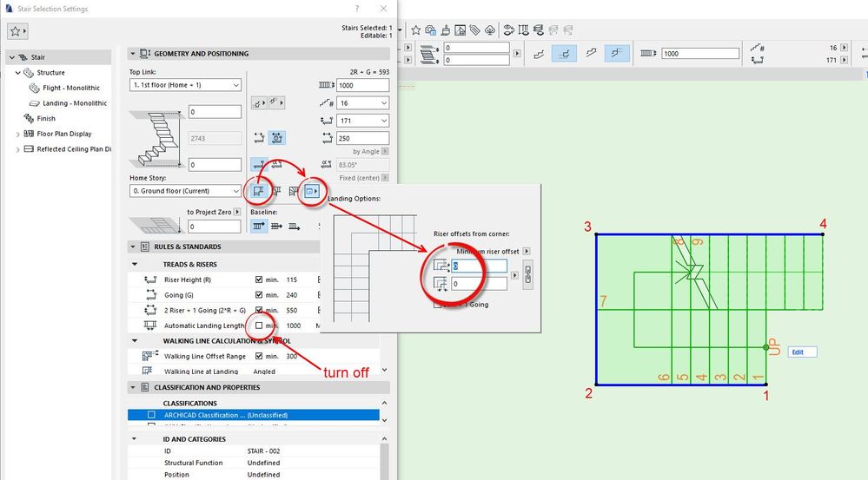Collapse Rules & Standards panel
Screen dimensions: 868x480
[133, 247]
